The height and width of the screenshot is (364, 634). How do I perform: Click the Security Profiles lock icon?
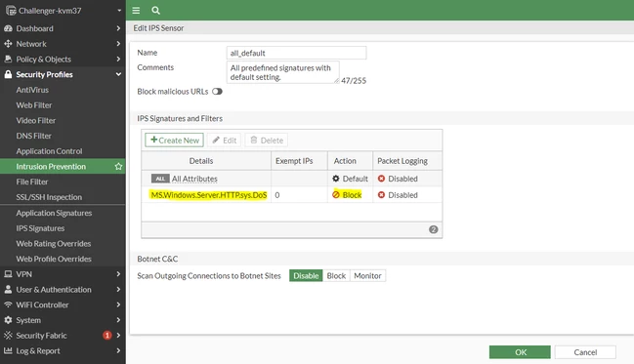click(8, 74)
